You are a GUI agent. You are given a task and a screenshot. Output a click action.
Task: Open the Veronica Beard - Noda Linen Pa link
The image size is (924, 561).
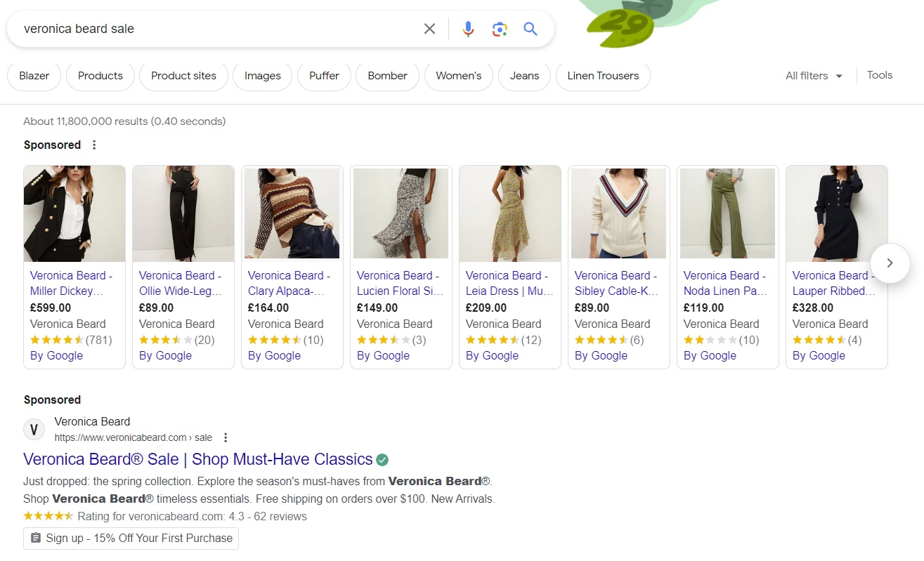(724, 283)
